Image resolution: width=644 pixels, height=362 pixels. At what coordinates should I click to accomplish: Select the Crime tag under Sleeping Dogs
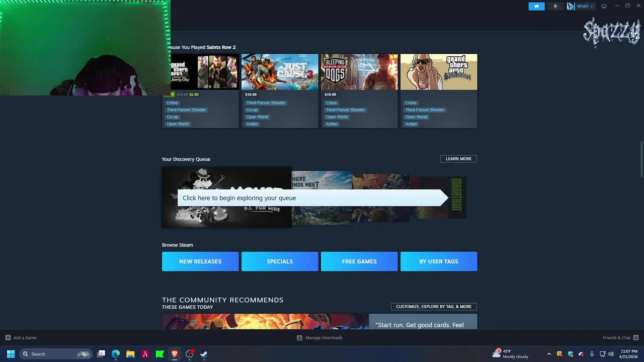click(x=332, y=103)
